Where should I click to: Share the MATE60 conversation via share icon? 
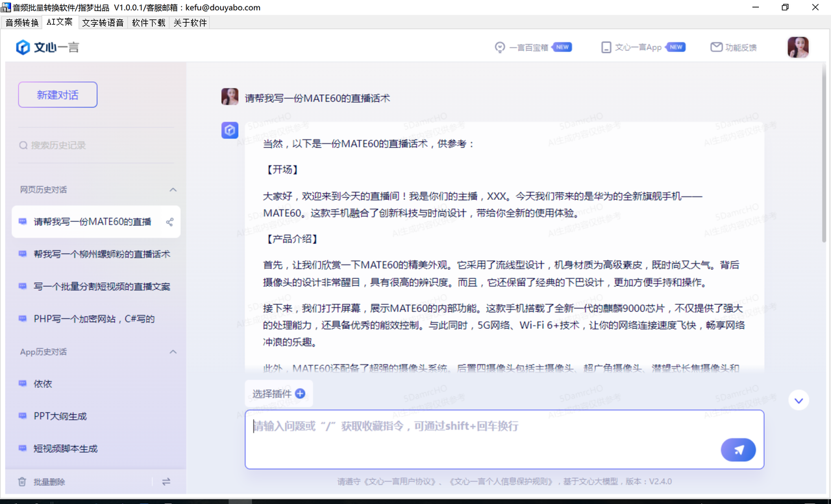tap(169, 222)
